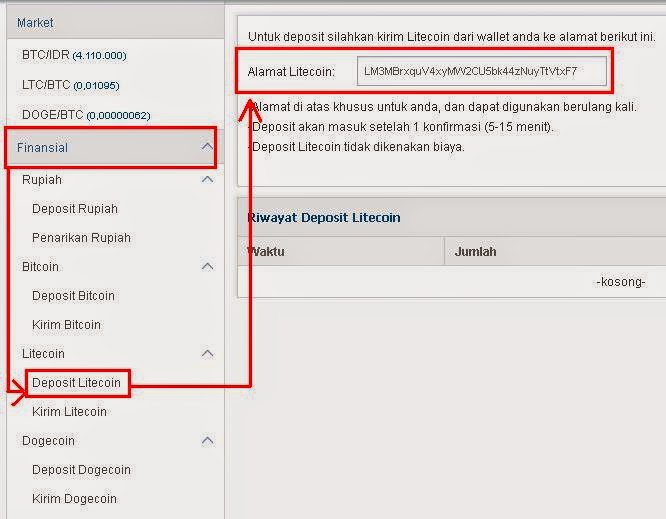Open Kirim Dogecoin page

click(x=74, y=499)
